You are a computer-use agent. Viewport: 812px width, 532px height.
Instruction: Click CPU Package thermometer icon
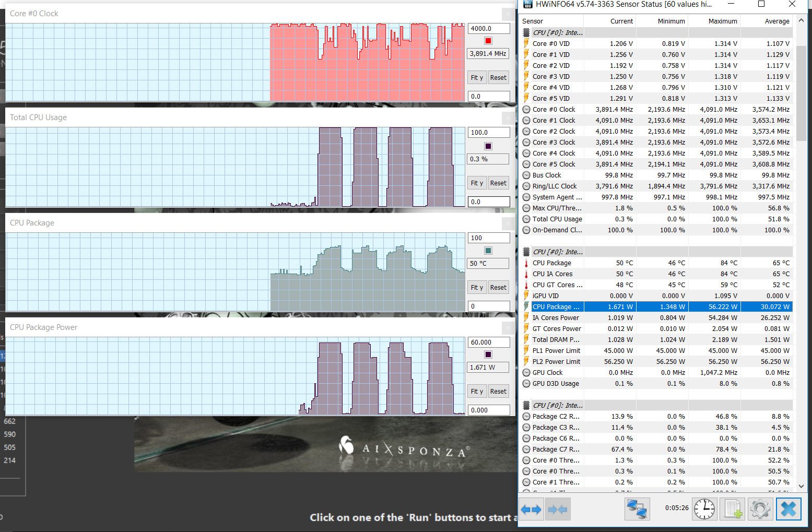526,263
